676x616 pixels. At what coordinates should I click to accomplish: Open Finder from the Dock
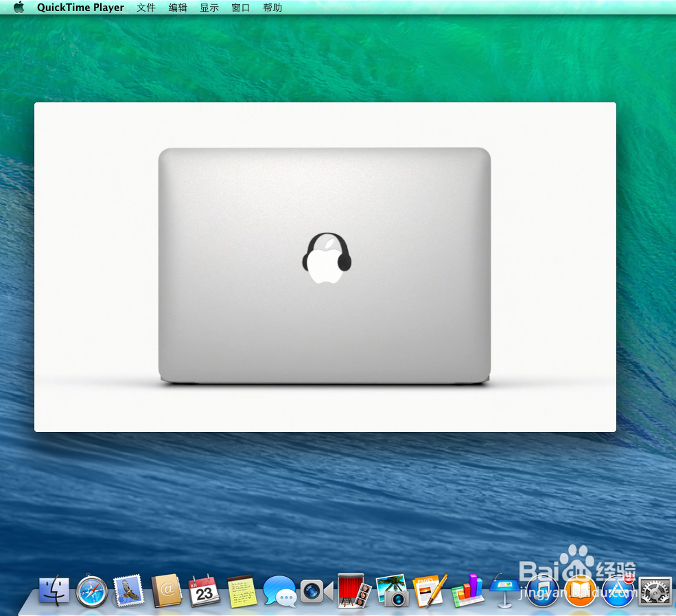pos(54,591)
